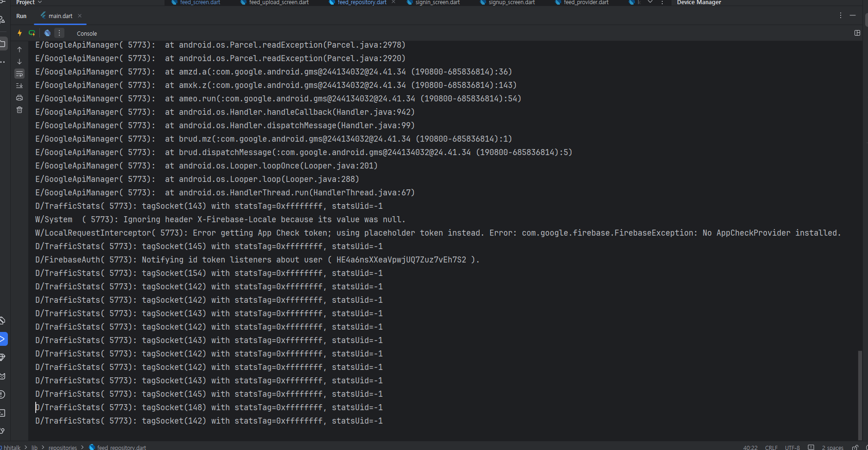This screenshot has width=868, height=450.
Task: Show hidden editor tabs dropdown chevron
Action: [650, 2]
